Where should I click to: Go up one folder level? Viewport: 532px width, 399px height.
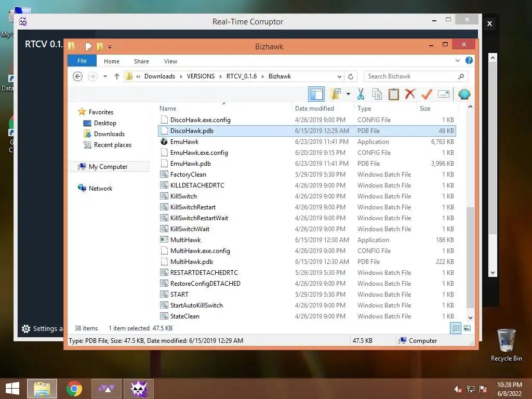click(117, 76)
